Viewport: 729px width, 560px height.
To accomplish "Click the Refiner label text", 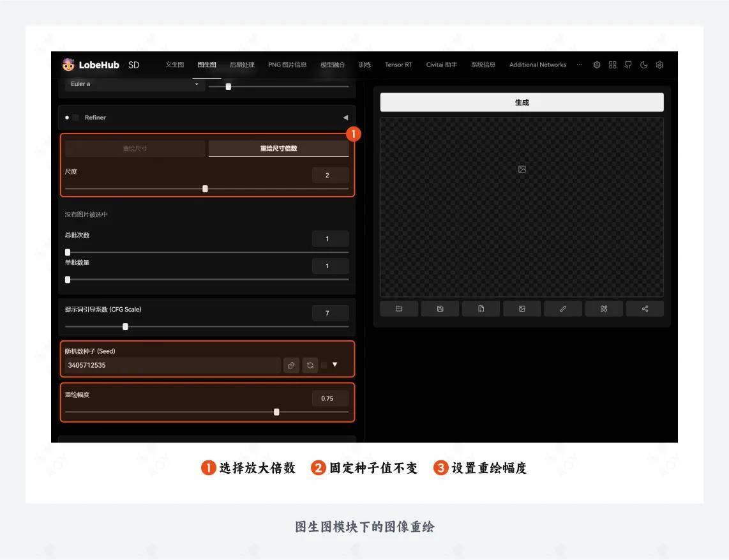I will [x=95, y=117].
